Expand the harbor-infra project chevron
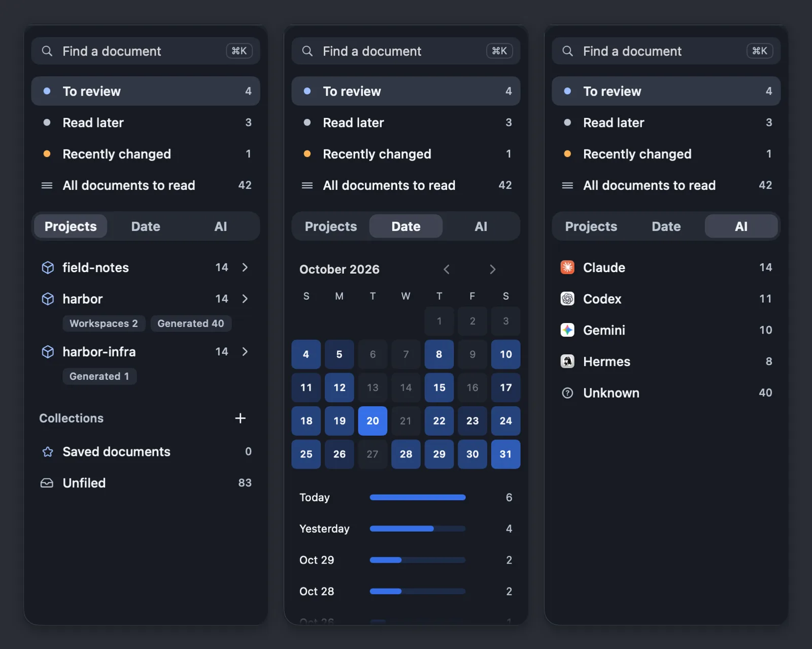Screen dimensions: 812x649 coord(245,351)
